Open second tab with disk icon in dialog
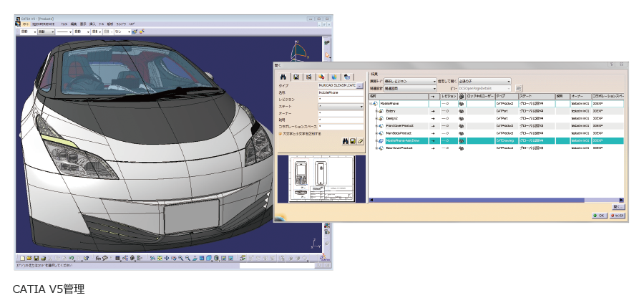The image size is (644, 308). 296,77
